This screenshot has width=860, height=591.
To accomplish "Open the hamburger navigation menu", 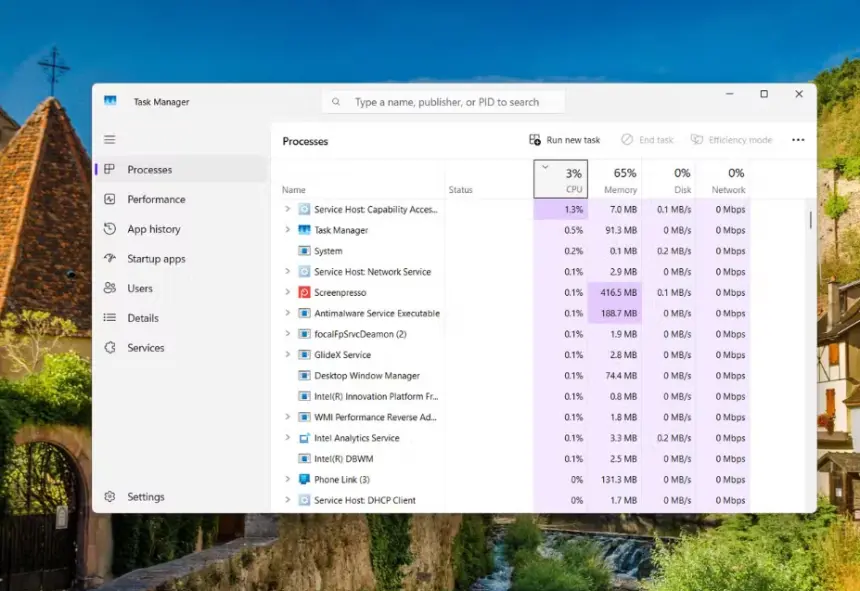I will click(110, 139).
